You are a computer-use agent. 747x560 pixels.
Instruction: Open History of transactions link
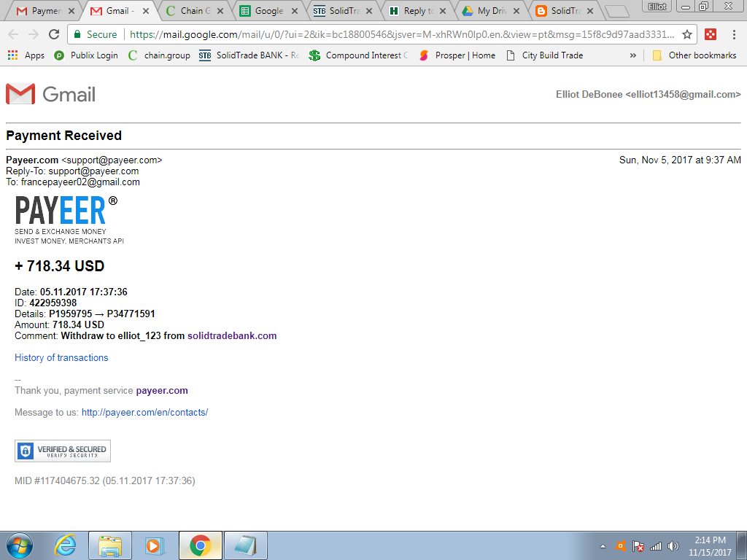pyautogui.click(x=61, y=357)
